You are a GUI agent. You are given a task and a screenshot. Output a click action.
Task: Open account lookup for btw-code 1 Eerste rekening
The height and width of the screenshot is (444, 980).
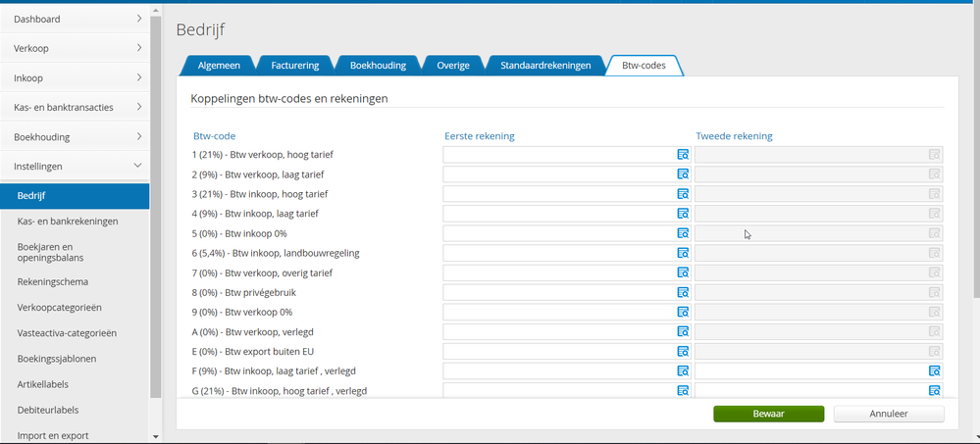click(683, 154)
